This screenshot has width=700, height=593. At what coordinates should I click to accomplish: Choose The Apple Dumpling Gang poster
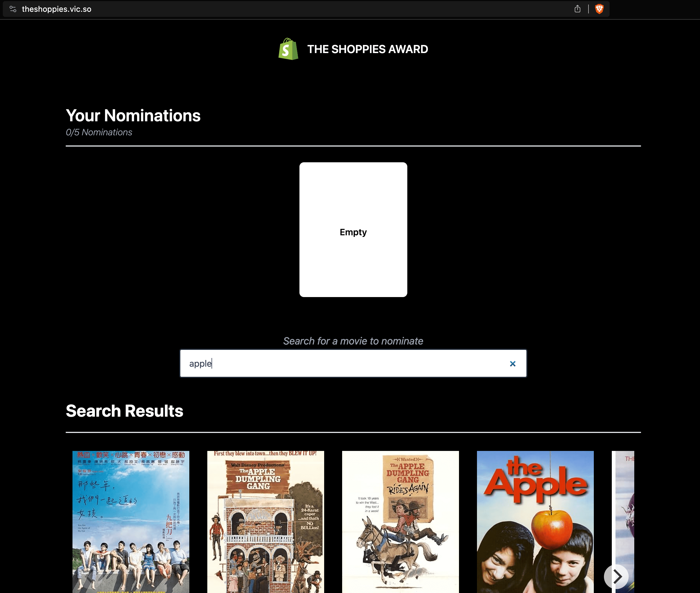click(x=265, y=522)
